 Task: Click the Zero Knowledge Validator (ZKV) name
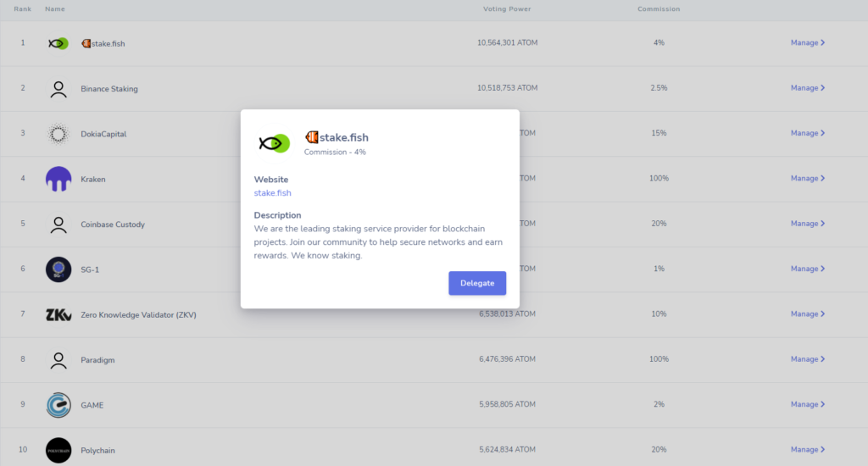pos(138,315)
